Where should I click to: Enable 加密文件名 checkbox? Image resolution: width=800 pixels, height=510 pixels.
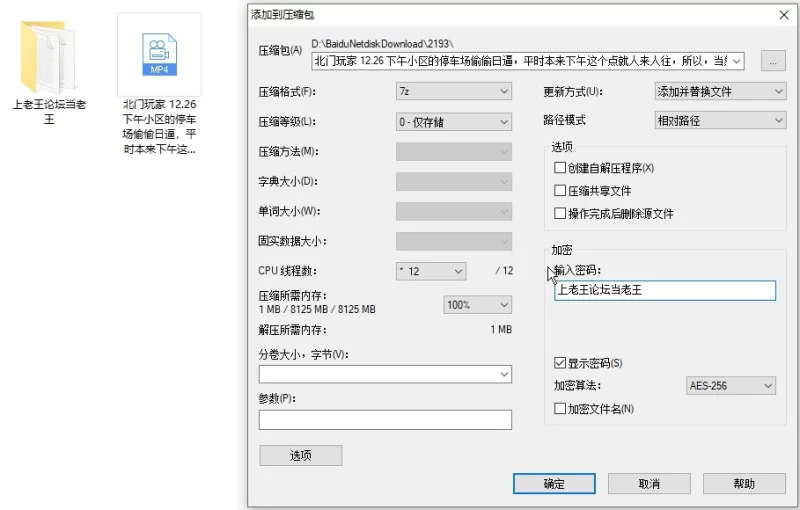point(560,408)
